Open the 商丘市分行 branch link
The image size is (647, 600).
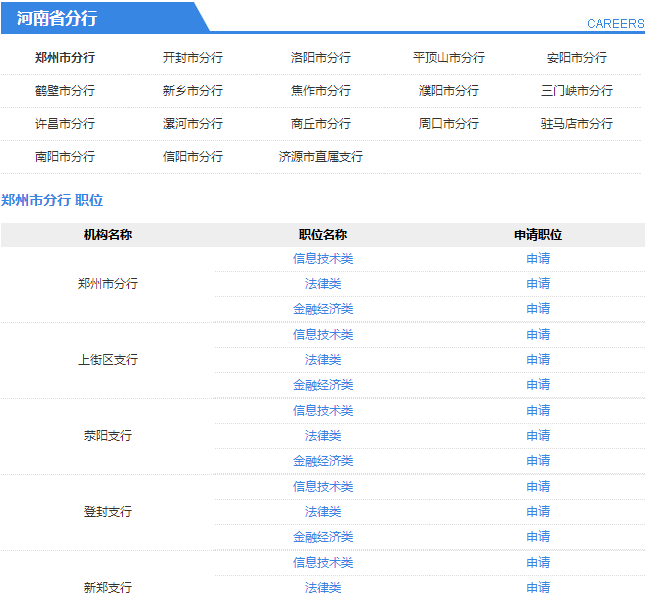point(321,124)
